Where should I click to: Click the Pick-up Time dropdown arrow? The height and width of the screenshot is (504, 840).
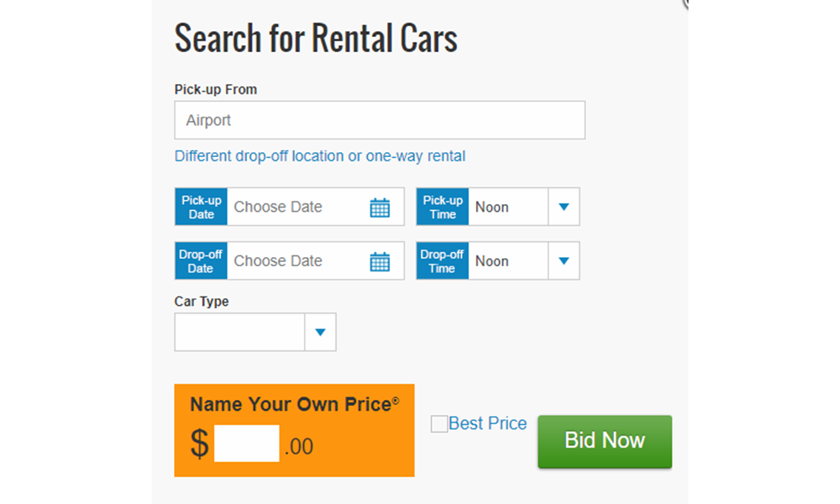[x=564, y=207]
